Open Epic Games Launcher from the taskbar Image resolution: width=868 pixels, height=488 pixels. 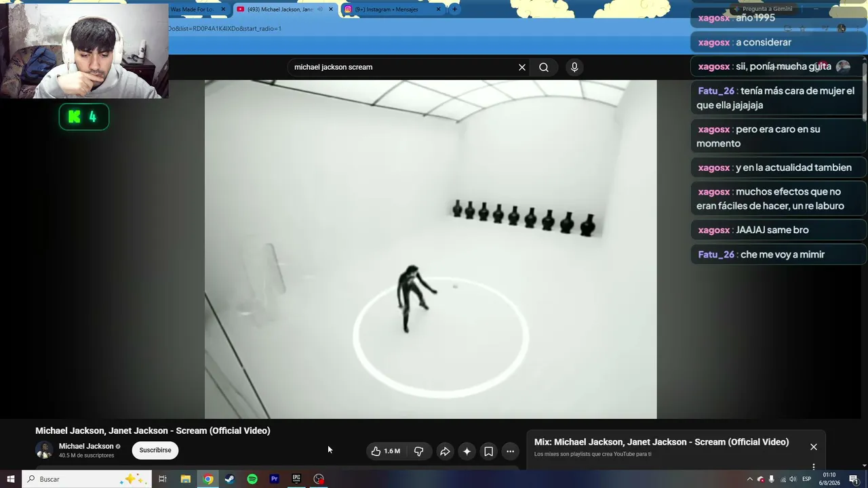coord(296,479)
